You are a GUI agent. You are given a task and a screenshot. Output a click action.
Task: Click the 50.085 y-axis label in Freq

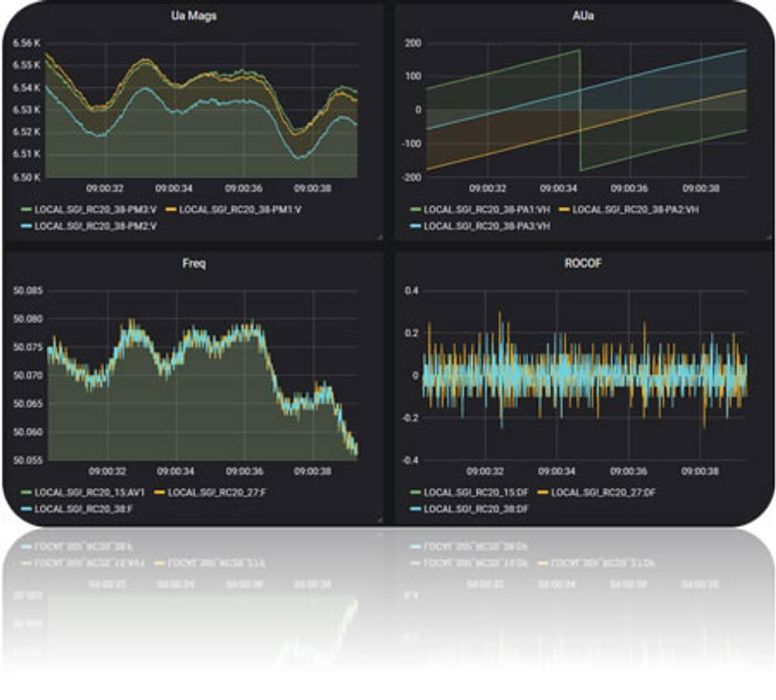[x=28, y=290]
